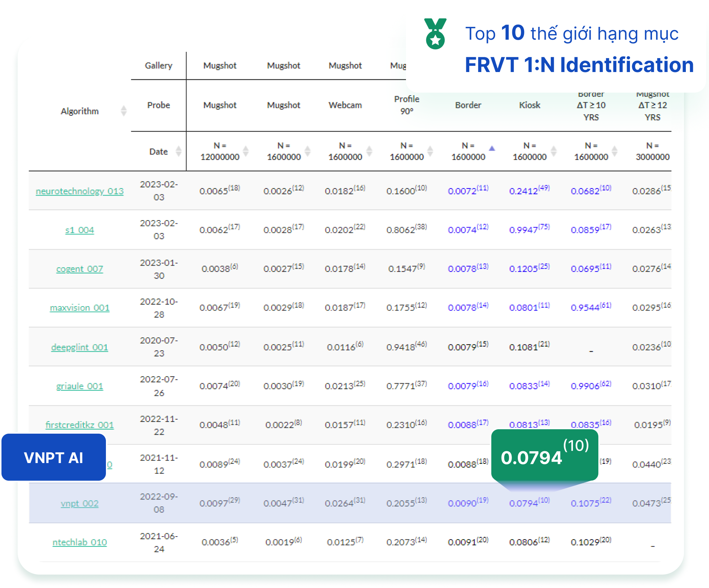
Task: Click griaule_001 value 0.9906
Action: coord(591,386)
